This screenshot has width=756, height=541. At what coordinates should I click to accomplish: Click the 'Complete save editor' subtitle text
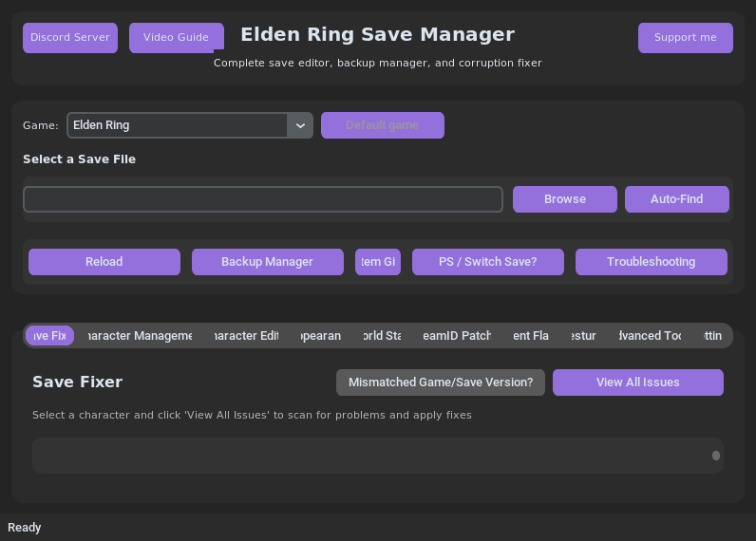click(377, 63)
